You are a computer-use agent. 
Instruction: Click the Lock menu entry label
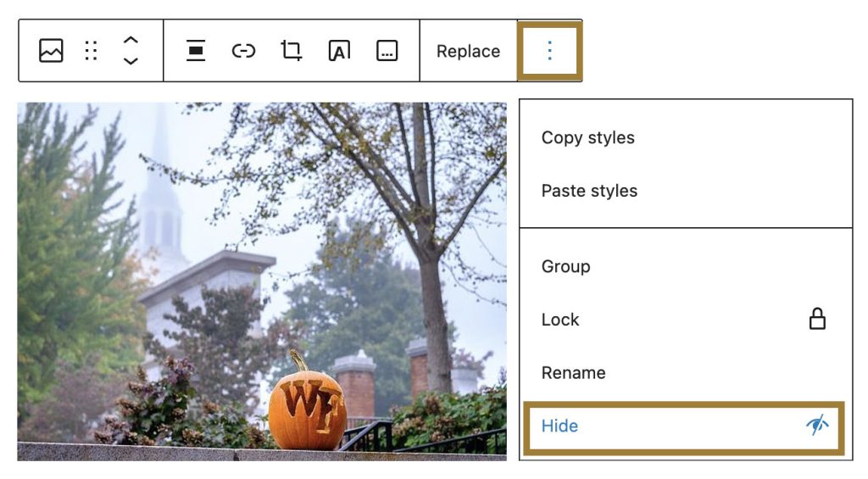point(560,320)
